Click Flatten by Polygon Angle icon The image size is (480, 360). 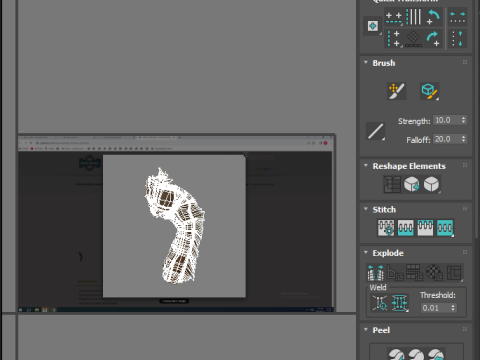tap(395, 273)
